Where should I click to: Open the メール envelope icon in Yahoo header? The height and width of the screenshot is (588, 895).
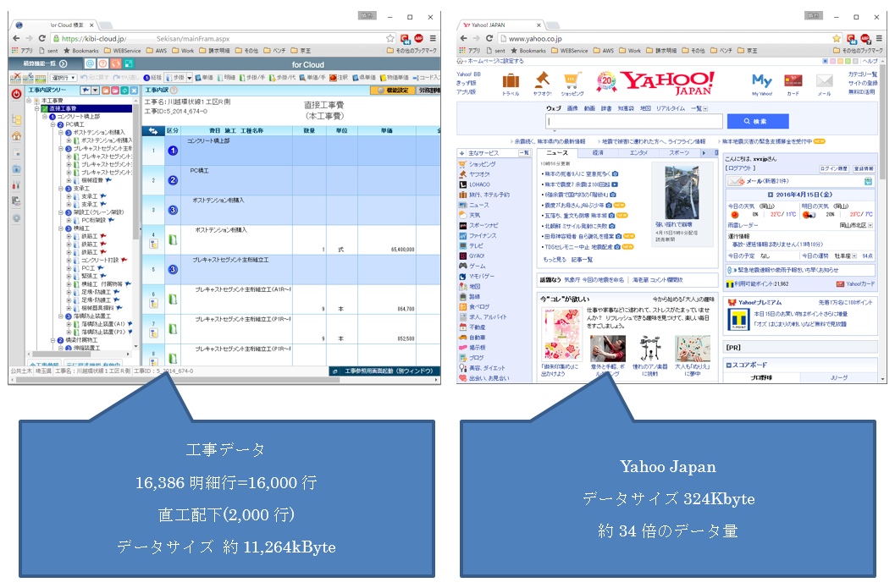point(824,81)
